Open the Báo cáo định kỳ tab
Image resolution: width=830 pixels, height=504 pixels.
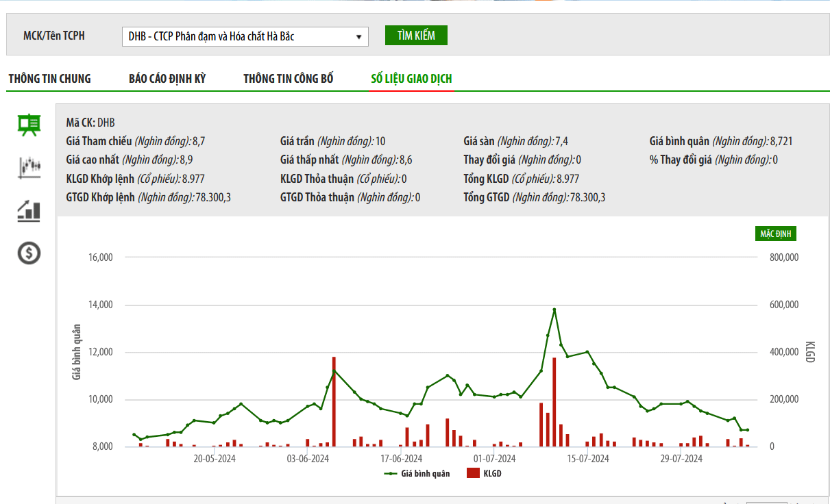pyautogui.click(x=167, y=79)
